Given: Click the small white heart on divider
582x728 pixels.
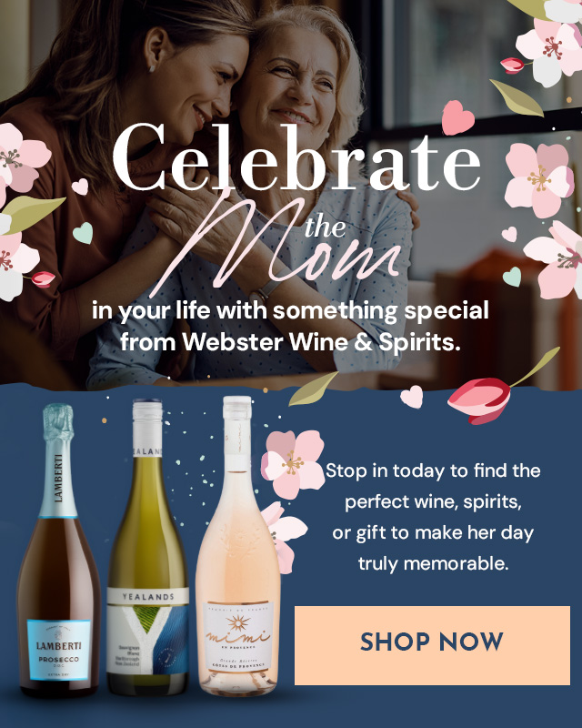Looking at the screenshot, I should point(412,397).
